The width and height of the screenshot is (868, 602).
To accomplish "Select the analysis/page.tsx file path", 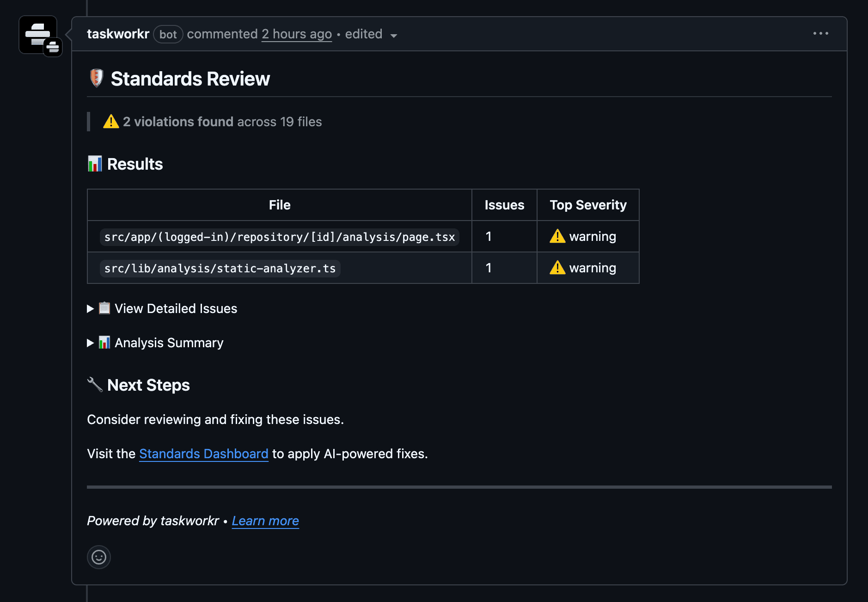I will [x=279, y=237].
